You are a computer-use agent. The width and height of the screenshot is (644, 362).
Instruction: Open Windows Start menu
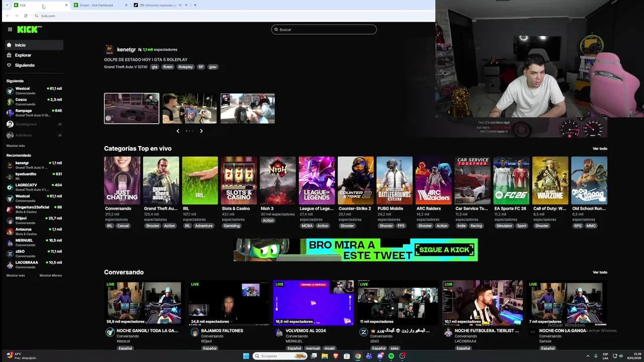pos(246,356)
